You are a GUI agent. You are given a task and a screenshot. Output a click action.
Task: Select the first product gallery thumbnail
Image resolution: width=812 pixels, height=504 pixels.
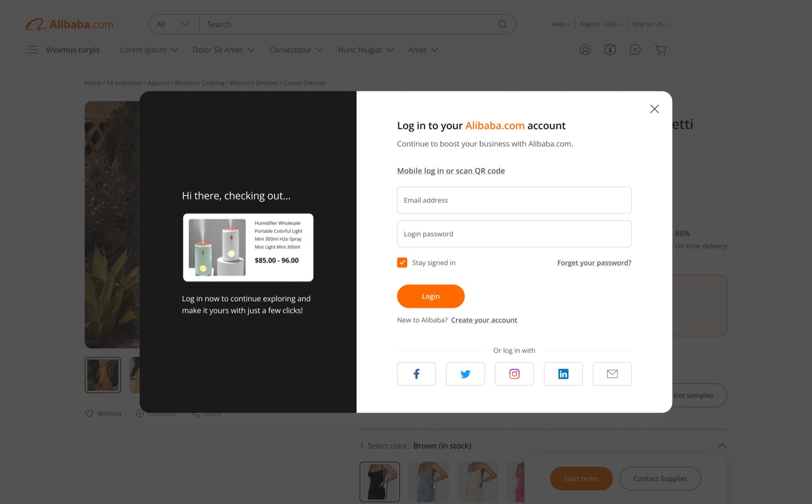point(103,375)
